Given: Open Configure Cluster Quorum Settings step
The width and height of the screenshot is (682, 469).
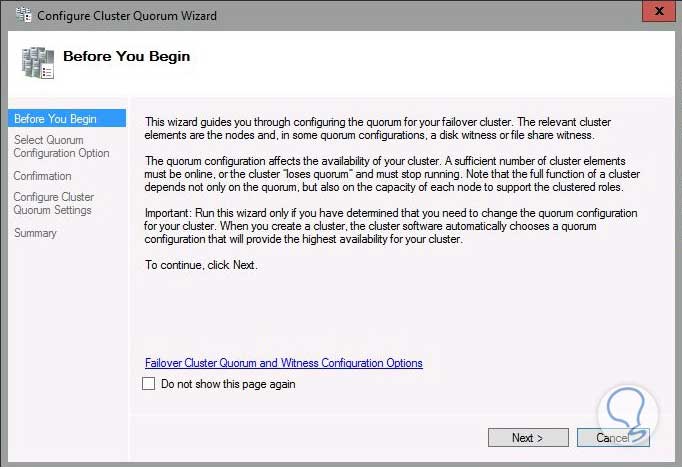Looking at the screenshot, I should pyautogui.click(x=54, y=204).
